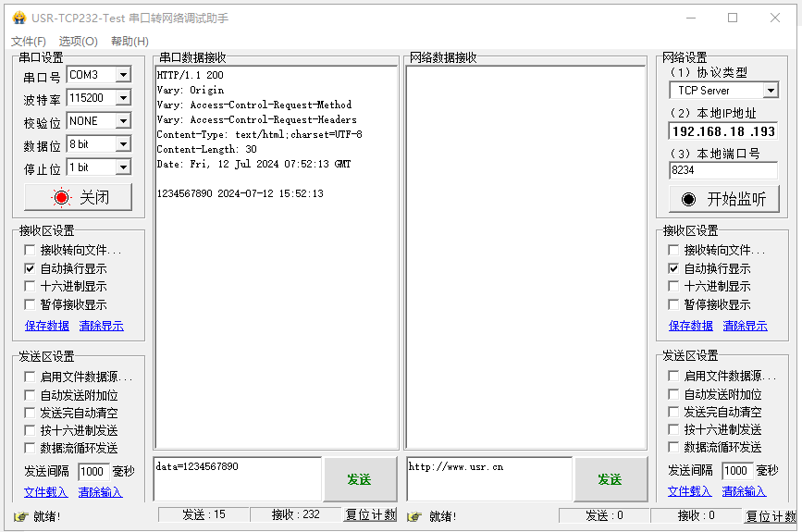Expand the 8 bit data bits dropdown
Image resolution: width=802 pixels, height=532 pixels.
pos(123,144)
